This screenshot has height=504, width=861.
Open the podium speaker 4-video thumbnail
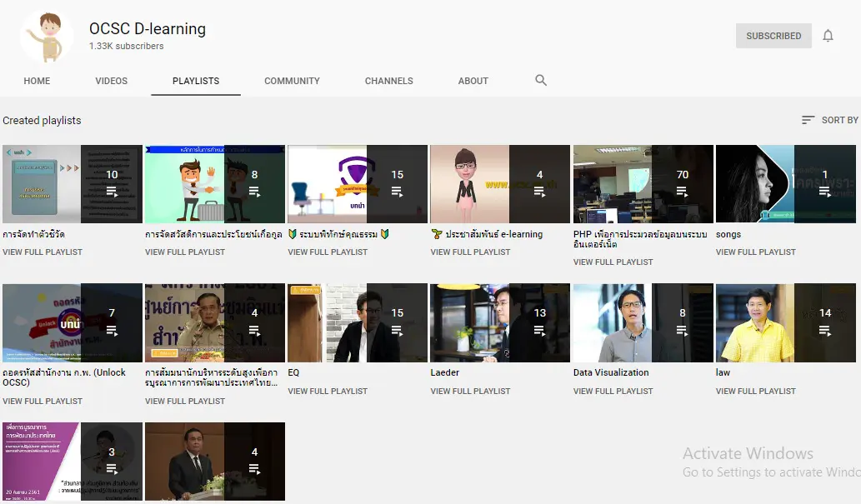pos(215,462)
